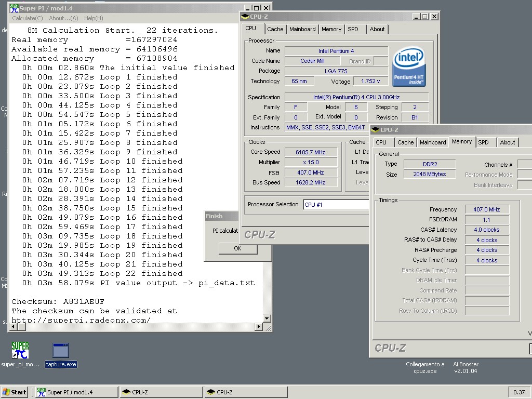Click the CAS# Latency value 4.0 clocks
532x399 pixels.
pyautogui.click(x=487, y=230)
